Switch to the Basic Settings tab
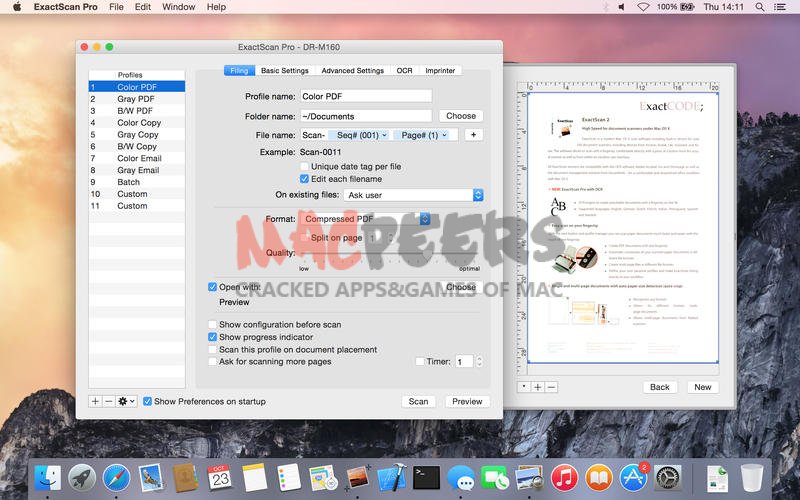This screenshot has width=800, height=500. (285, 70)
